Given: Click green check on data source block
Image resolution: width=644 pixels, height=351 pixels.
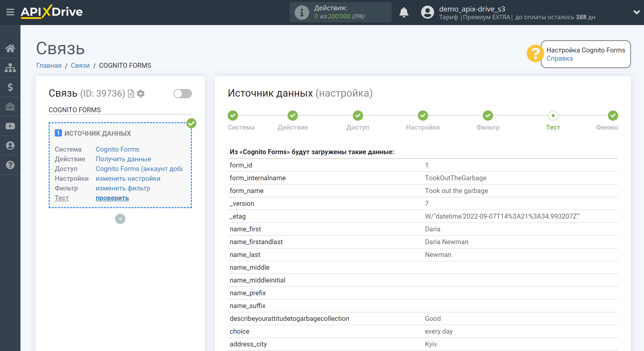Looking at the screenshot, I should click(x=191, y=123).
